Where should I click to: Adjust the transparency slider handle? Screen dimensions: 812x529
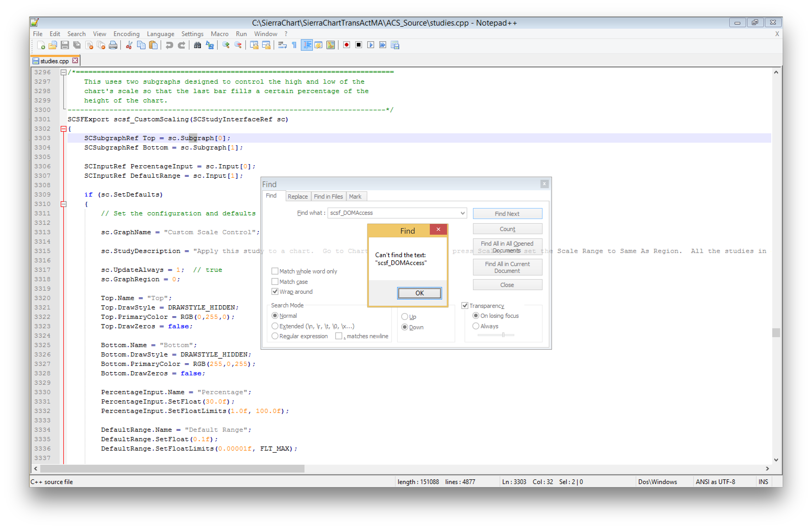503,335
